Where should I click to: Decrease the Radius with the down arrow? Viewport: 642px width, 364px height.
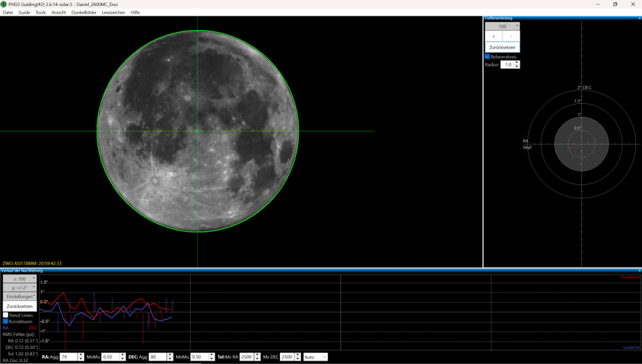[517, 67]
